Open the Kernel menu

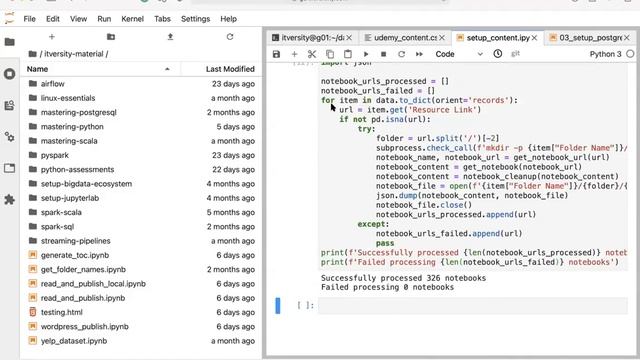133,19
